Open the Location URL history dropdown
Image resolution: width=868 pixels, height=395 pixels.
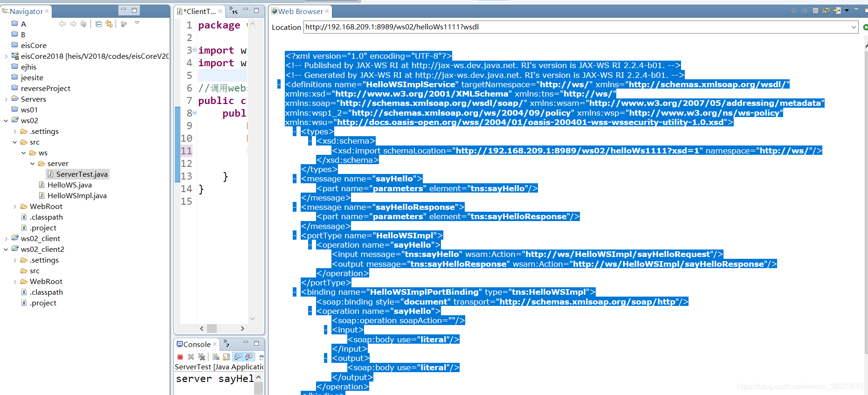click(854, 27)
